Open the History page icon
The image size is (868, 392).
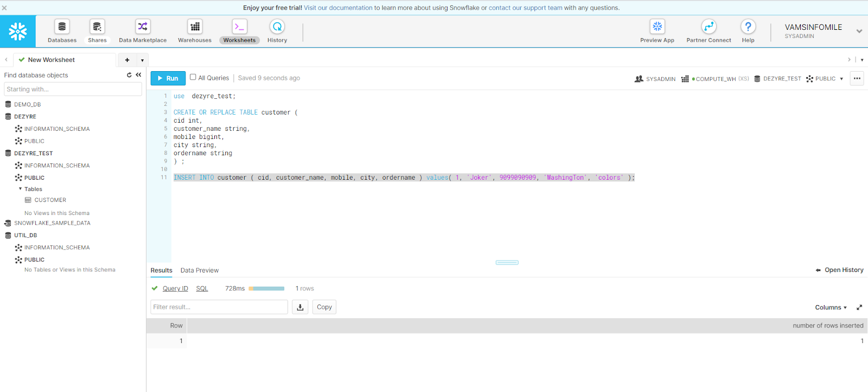click(x=277, y=27)
